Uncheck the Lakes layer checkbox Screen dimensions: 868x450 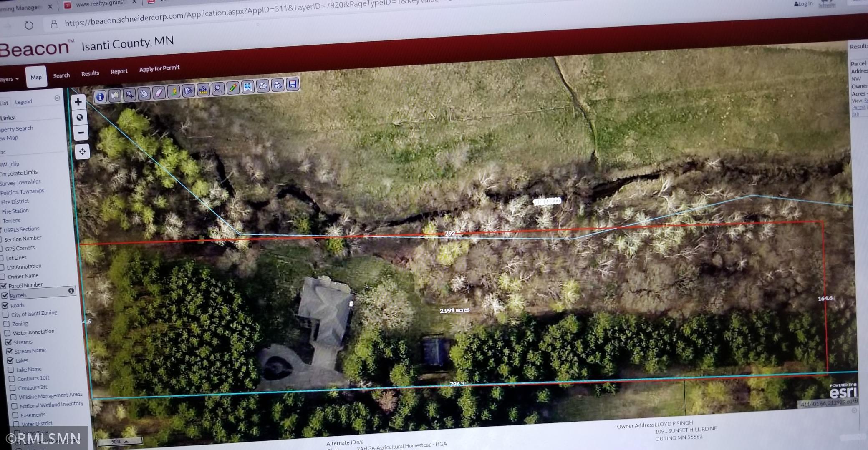(x=10, y=361)
